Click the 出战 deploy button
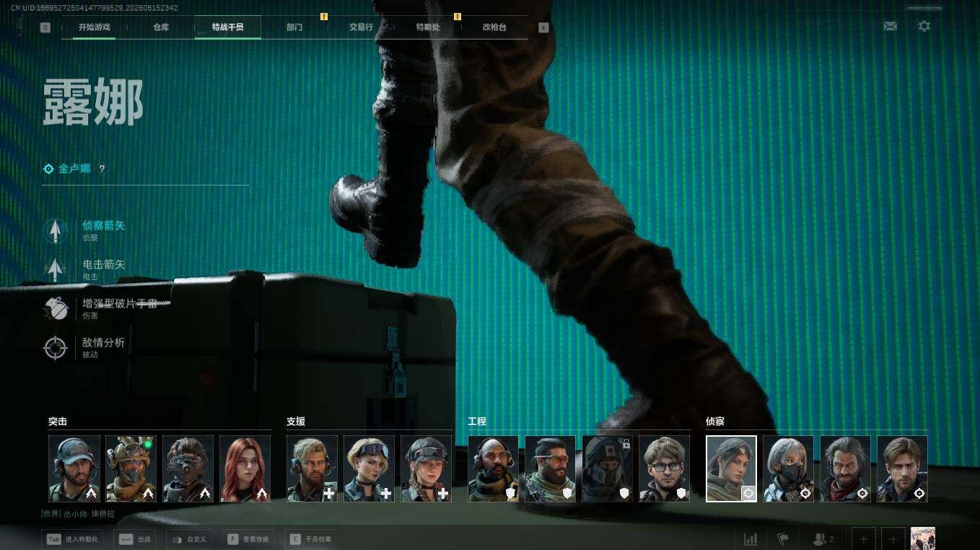980x550 pixels. point(136,539)
